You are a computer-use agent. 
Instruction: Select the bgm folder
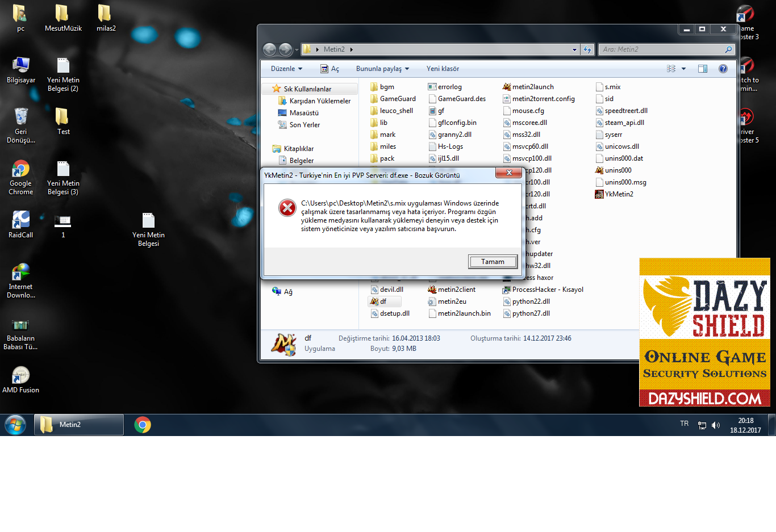382,87
